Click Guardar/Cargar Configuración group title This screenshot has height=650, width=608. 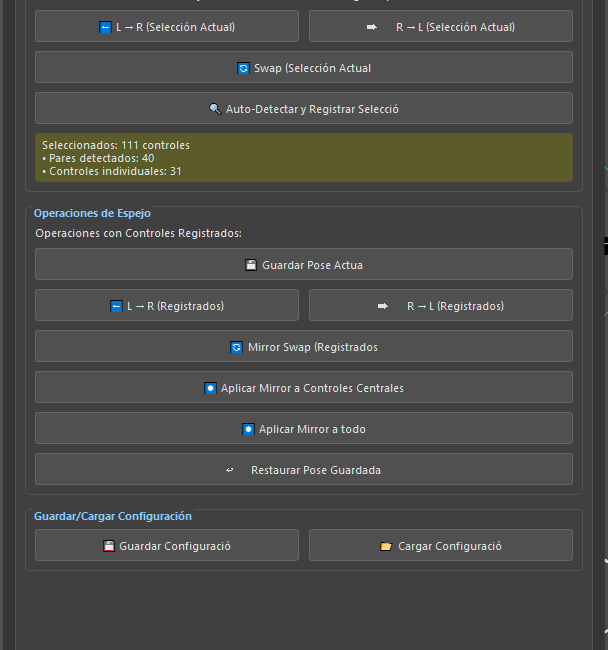pos(113,516)
